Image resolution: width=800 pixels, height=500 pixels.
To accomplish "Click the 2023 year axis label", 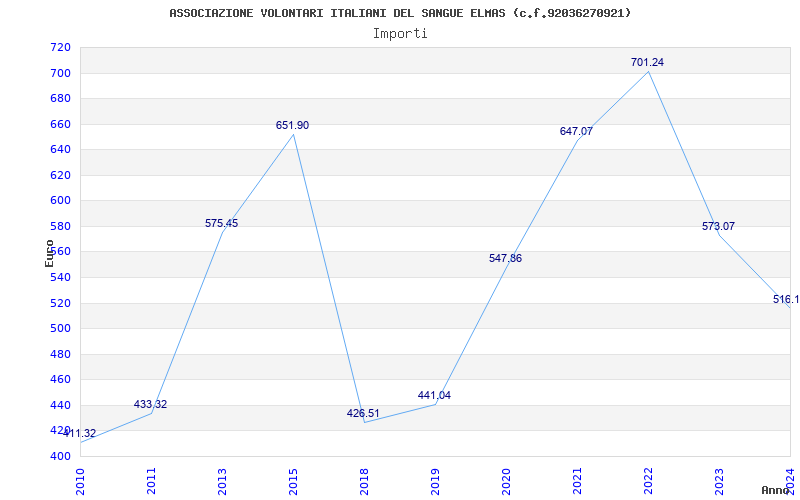I will pyautogui.click(x=719, y=481).
